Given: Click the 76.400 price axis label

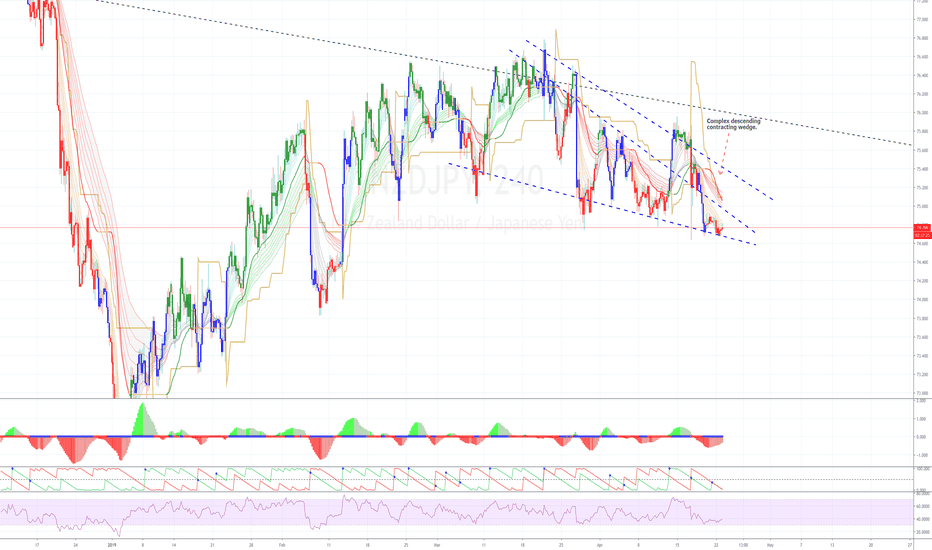Looking at the screenshot, I should click(923, 76).
